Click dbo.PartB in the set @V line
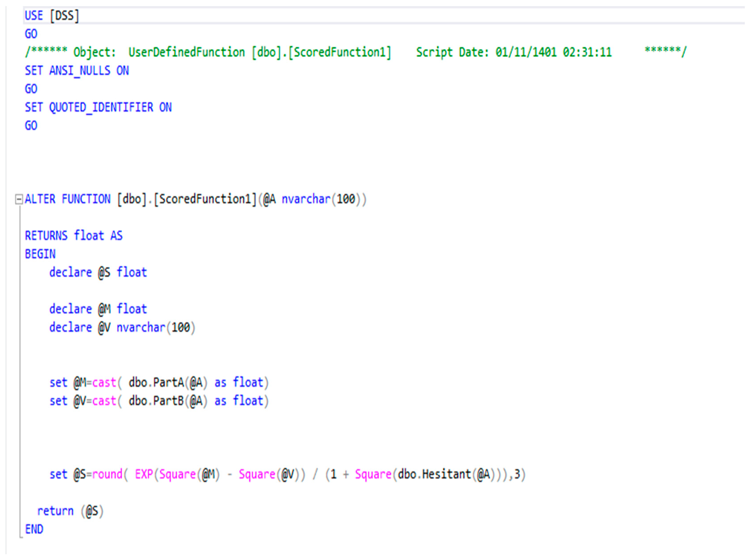 [x=156, y=401]
